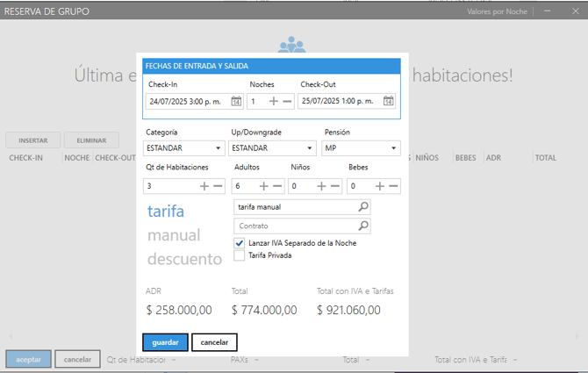Screen dimensions: 588x373
Task: Click the guardar button
Action: [165, 342]
